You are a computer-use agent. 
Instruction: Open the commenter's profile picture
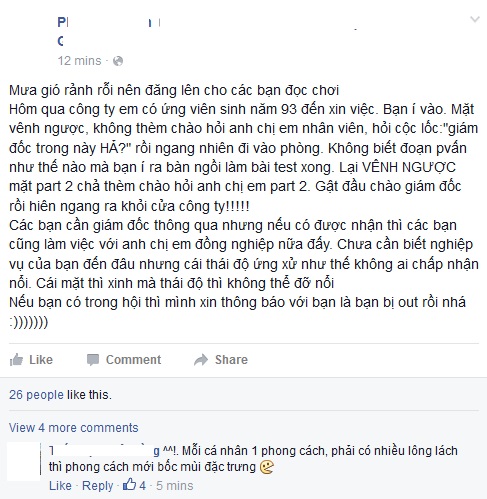[x=23, y=462]
